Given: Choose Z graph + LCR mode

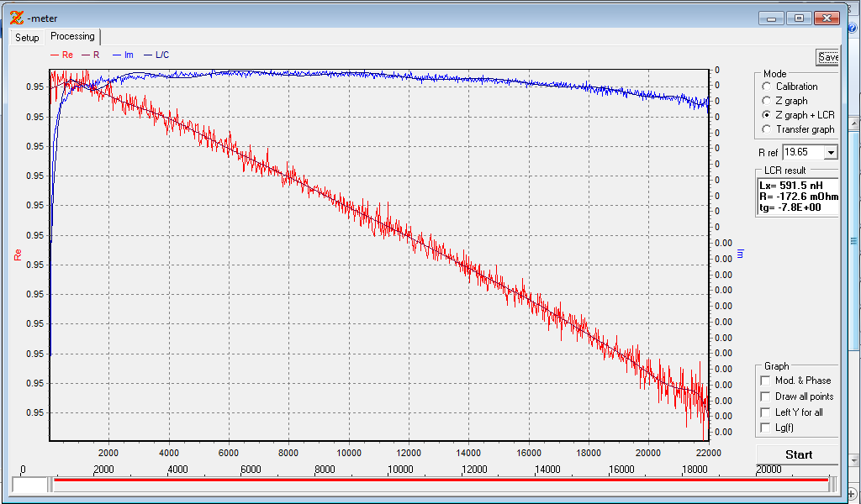Looking at the screenshot, I should click(x=767, y=114).
